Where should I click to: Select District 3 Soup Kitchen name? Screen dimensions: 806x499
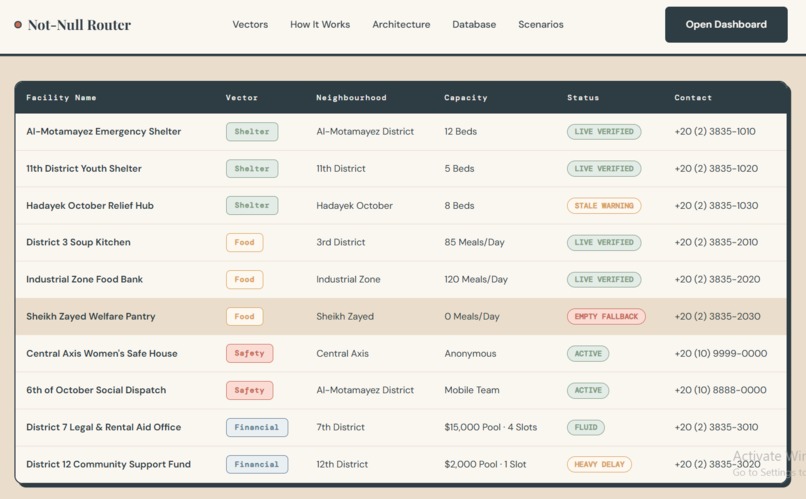[78, 242]
